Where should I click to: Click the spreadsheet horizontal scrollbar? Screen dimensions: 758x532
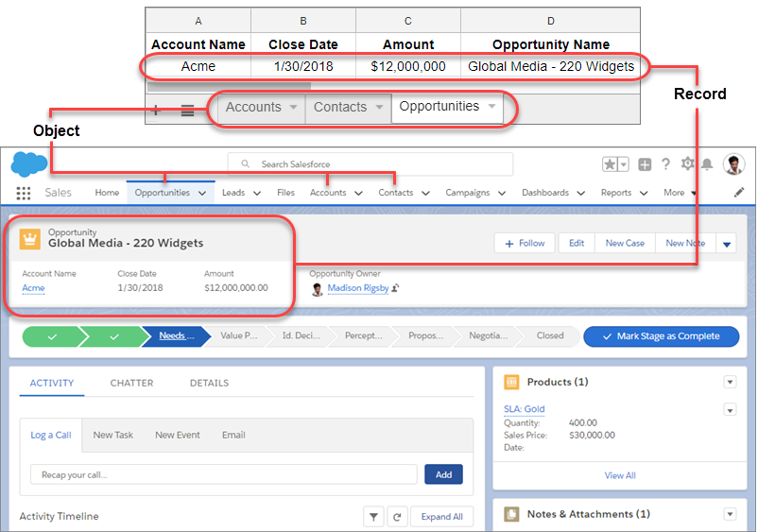coord(229,87)
